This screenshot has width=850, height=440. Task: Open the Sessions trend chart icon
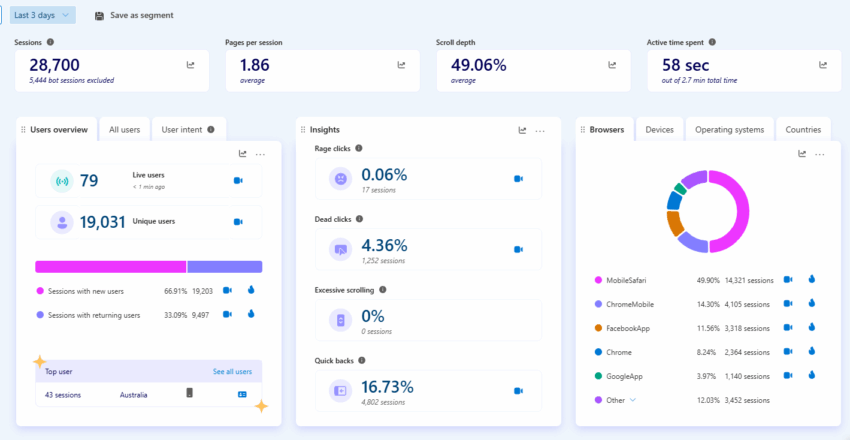[x=190, y=65]
